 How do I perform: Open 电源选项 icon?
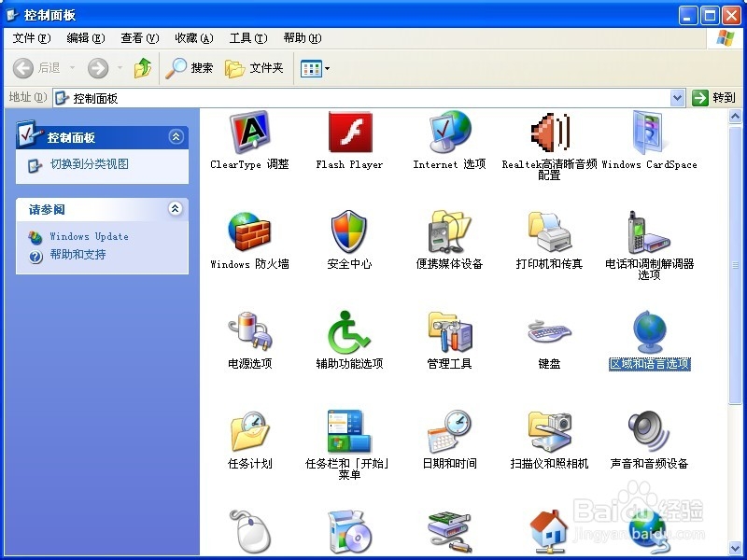(249, 332)
